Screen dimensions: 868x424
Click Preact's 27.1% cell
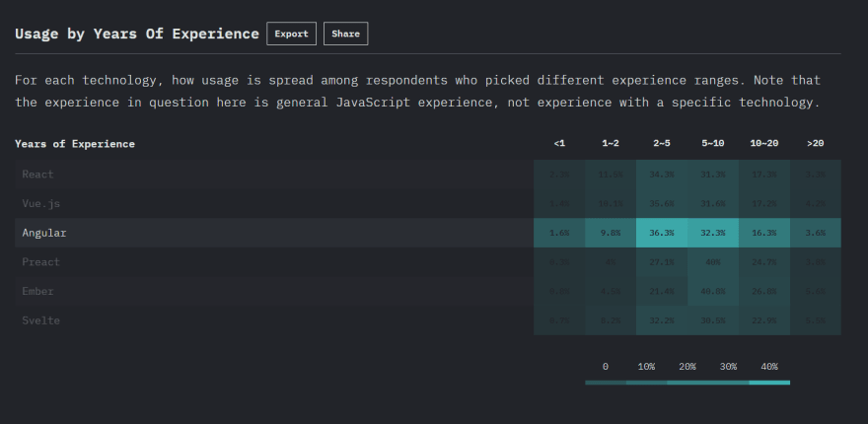coord(662,262)
